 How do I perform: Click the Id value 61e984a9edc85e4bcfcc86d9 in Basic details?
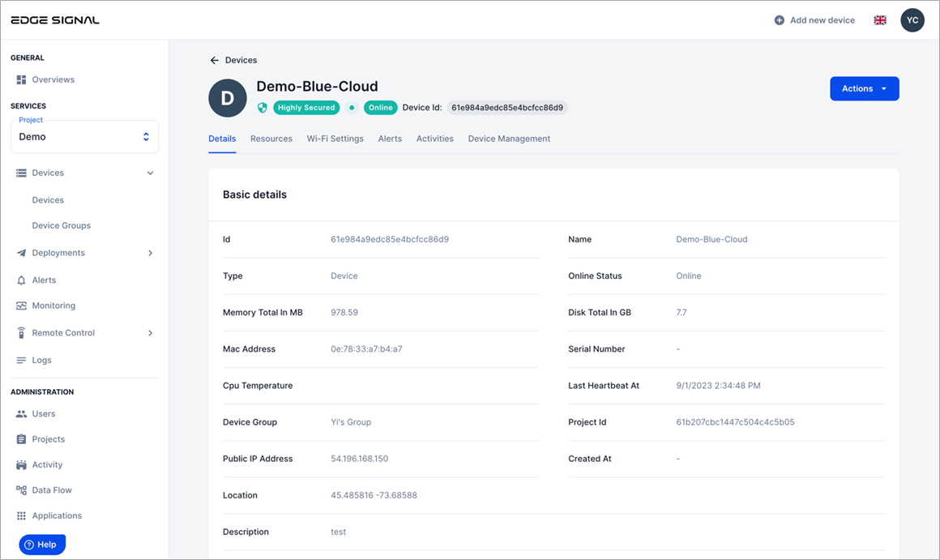pos(390,239)
